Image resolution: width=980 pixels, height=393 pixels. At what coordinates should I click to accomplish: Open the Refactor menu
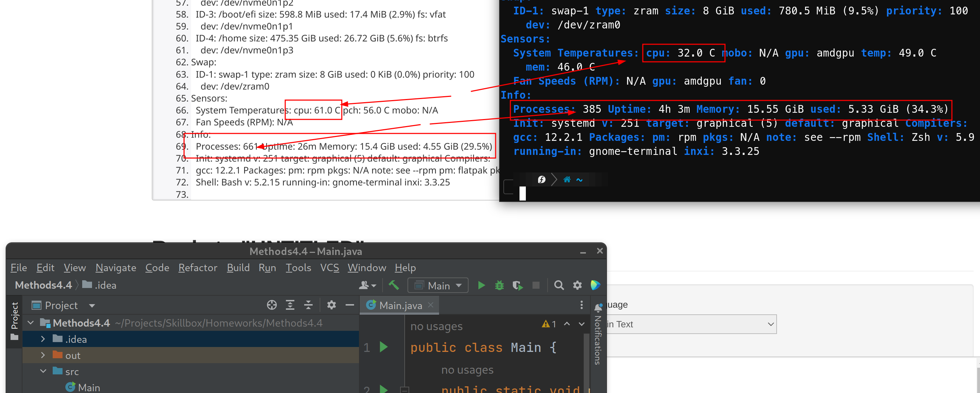pos(197,268)
